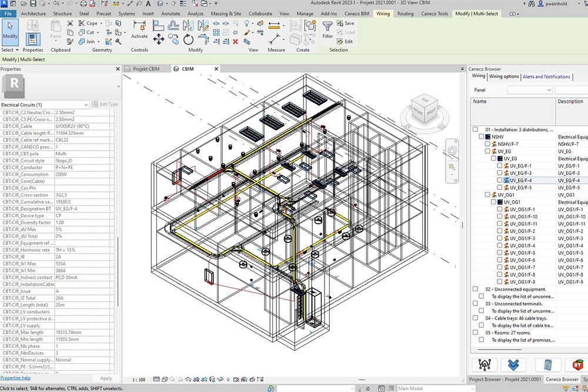Select the Move tool in Modify panel

(x=158, y=39)
